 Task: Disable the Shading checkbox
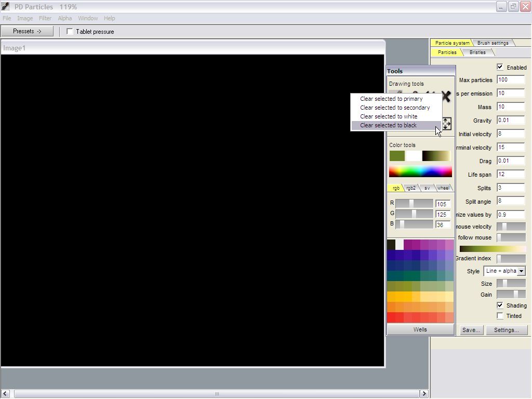(x=500, y=305)
